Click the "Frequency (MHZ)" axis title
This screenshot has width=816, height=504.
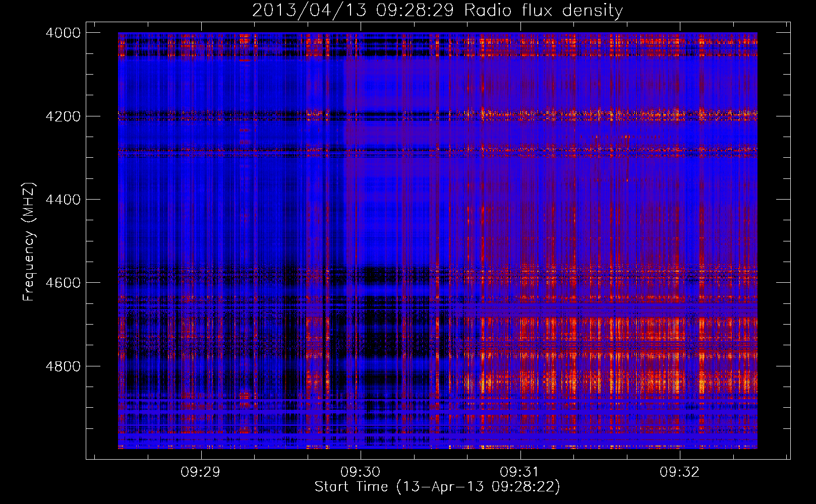click(x=29, y=242)
